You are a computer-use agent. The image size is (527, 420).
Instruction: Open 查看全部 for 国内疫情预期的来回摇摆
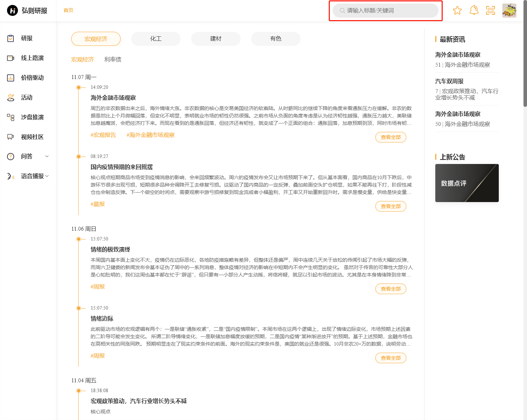(391, 206)
